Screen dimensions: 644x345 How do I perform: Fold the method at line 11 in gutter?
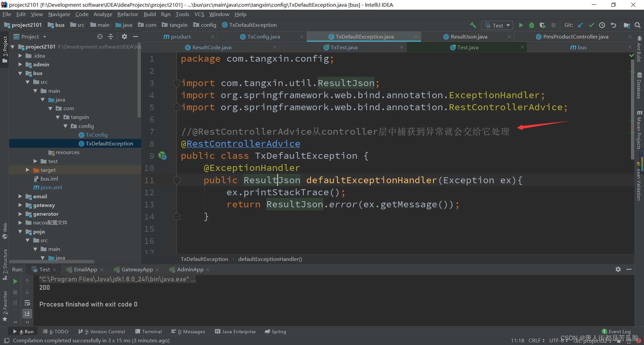176,180
